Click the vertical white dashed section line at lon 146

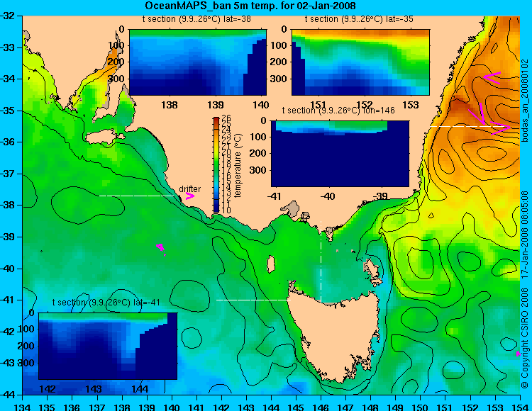pyautogui.click(x=321, y=261)
